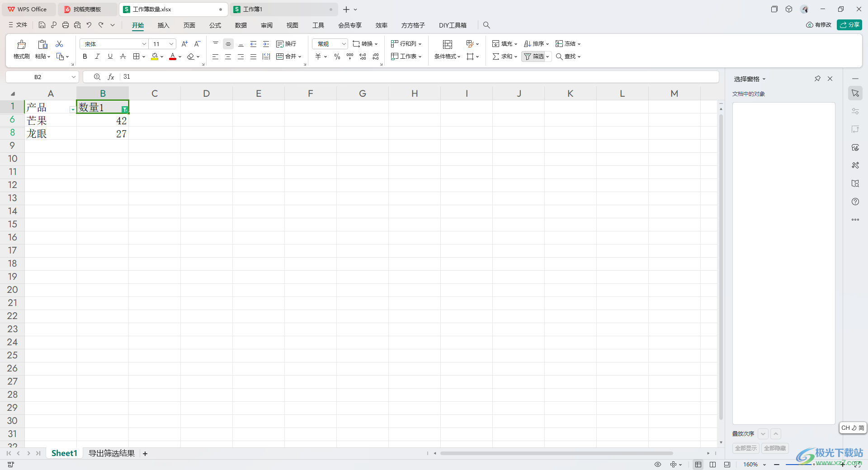The width and height of the screenshot is (868, 470).
Task: Toggle Bold formatting
Action: click(x=85, y=56)
